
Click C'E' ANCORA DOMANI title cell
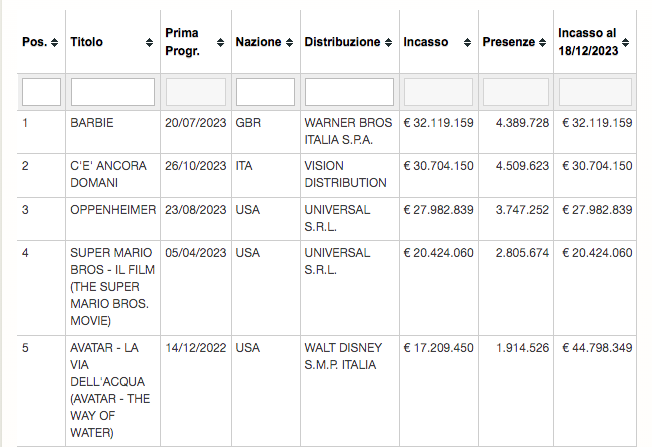point(108,175)
